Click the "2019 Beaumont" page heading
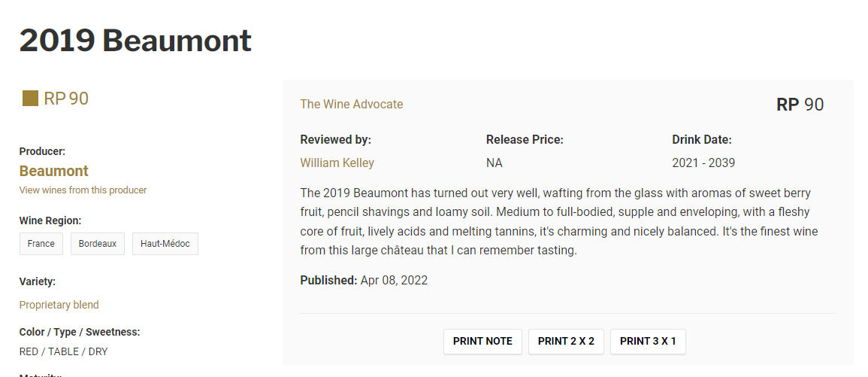 tap(136, 41)
